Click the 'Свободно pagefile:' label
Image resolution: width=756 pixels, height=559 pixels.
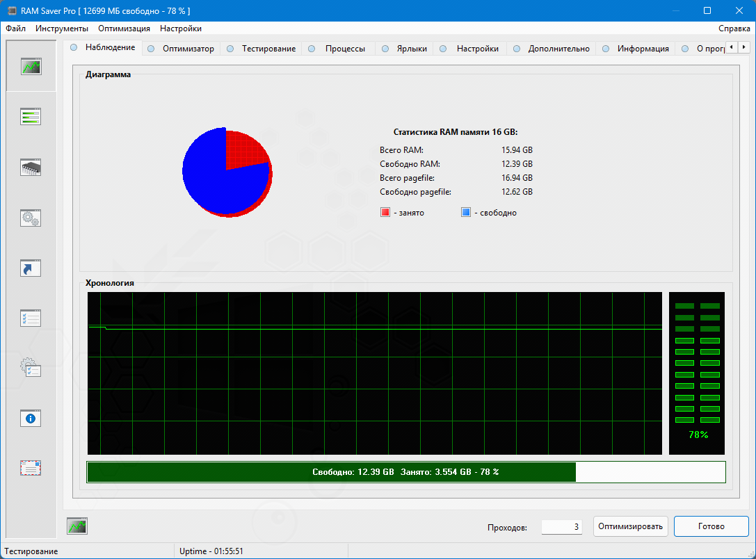tap(416, 192)
